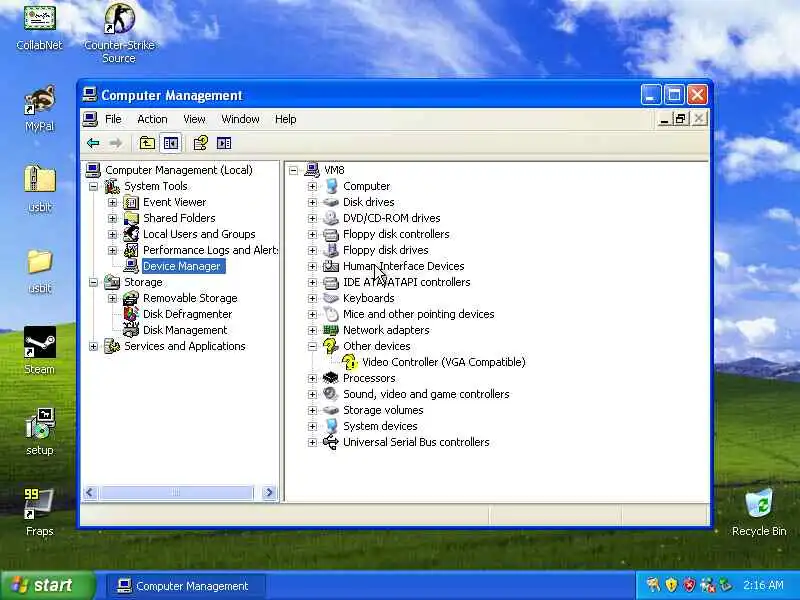Expand Local Users and Groups node
This screenshot has width=800, height=600.
click(112, 234)
